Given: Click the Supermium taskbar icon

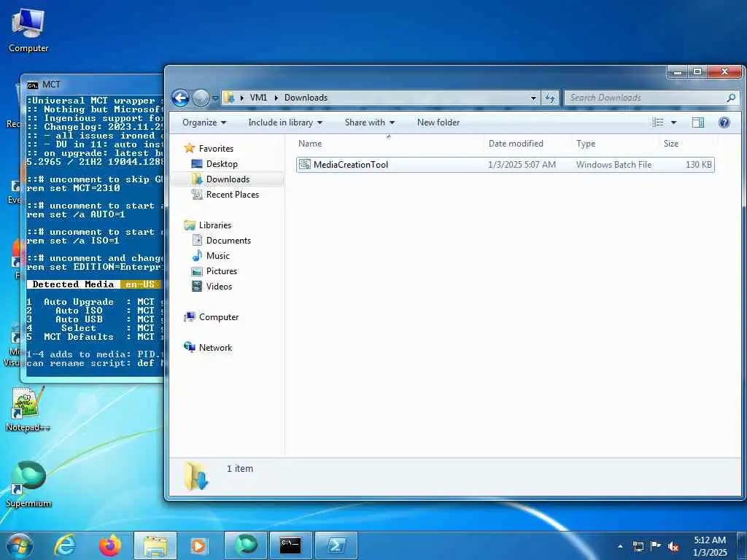Looking at the screenshot, I should (x=246, y=545).
